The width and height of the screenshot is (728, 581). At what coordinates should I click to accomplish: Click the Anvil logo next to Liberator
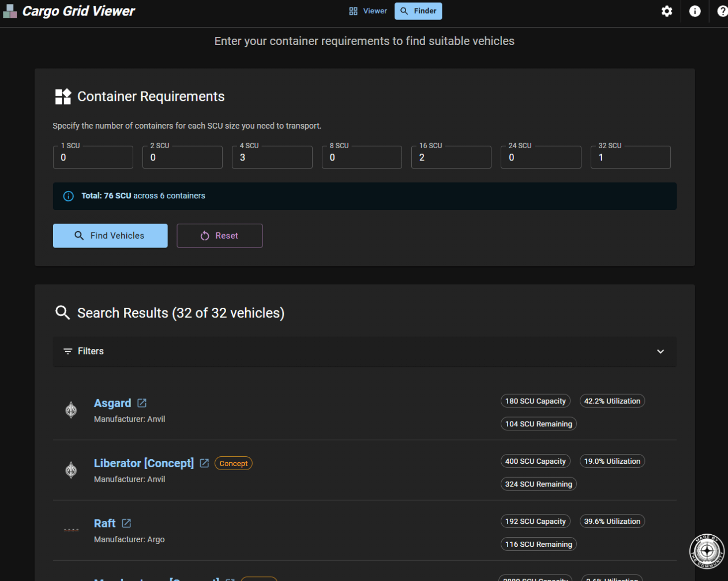(71, 470)
